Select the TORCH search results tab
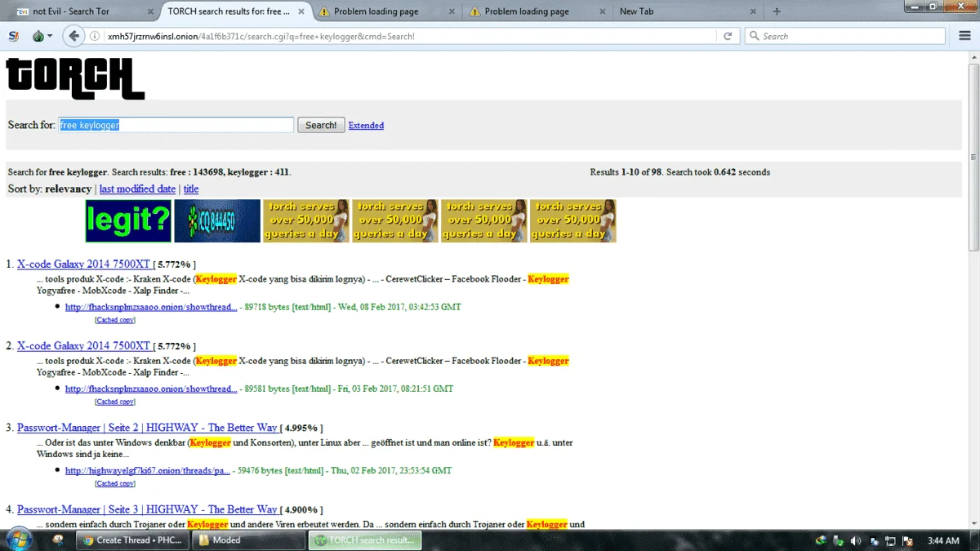This screenshot has width=980, height=551. click(237, 11)
